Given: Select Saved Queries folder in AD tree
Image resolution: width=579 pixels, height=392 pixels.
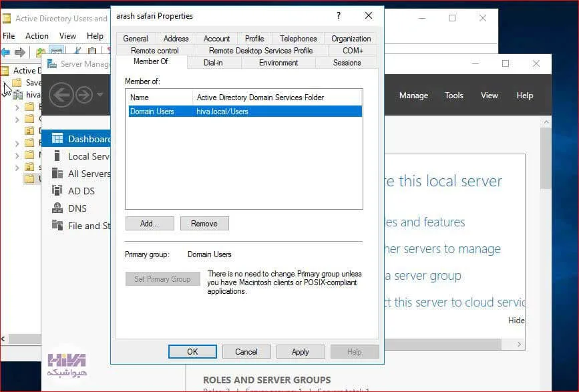Looking at the screenshot, I should [27, 82].
